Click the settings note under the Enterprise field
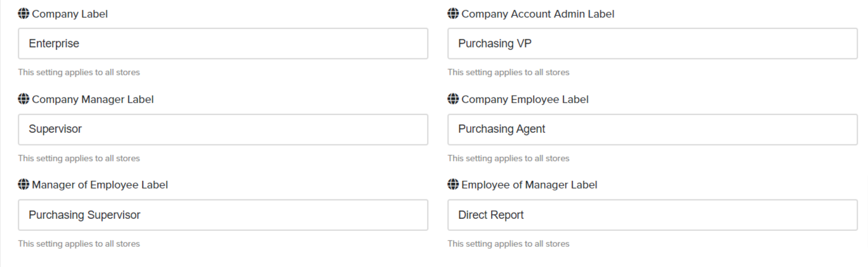The height and width of the screenshot is (267, 868). [79, 72]
